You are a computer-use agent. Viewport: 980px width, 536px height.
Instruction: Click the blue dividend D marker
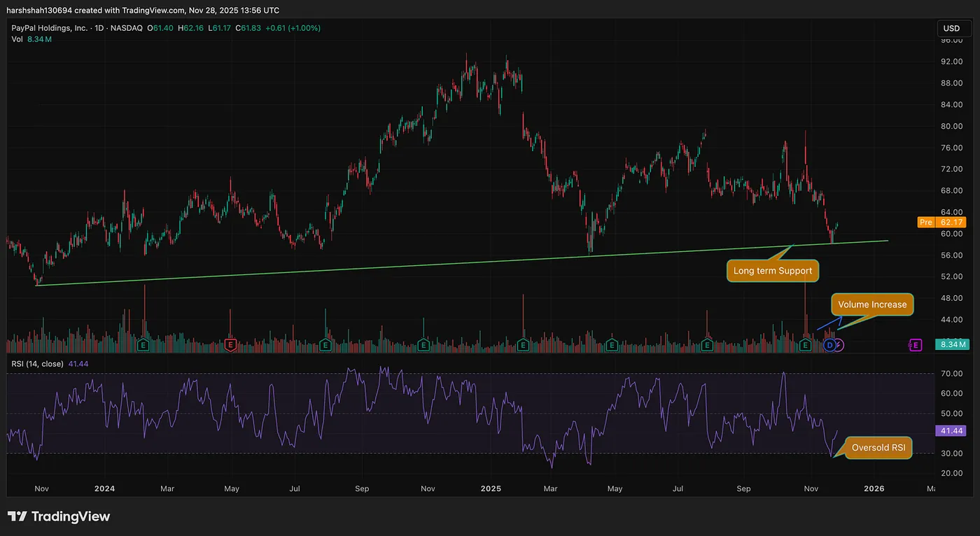click(830, 345)
